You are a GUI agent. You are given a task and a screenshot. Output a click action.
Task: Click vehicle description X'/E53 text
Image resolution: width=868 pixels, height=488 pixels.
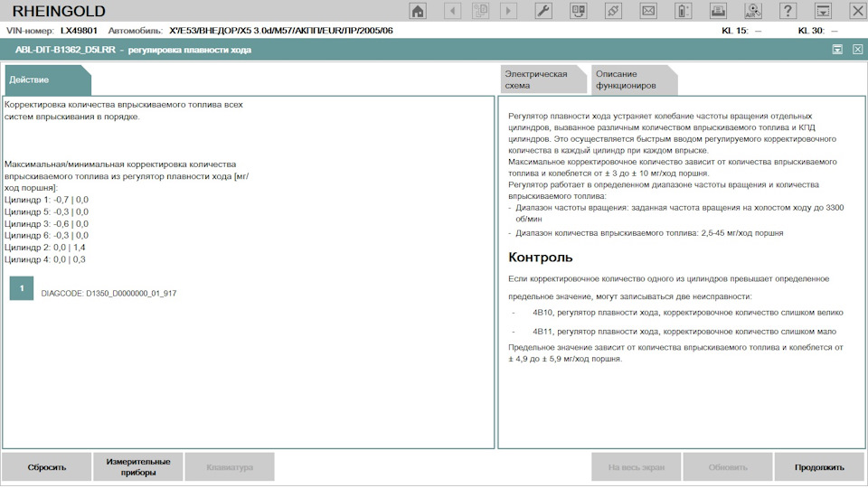point(280,31)
